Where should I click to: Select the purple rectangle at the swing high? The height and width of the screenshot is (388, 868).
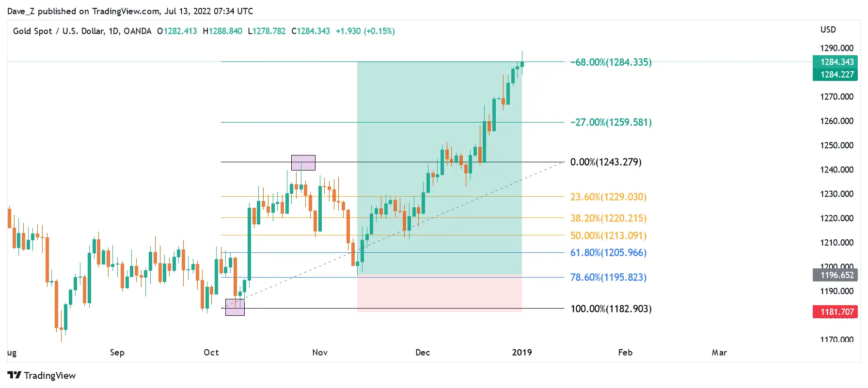coord(303,163)
